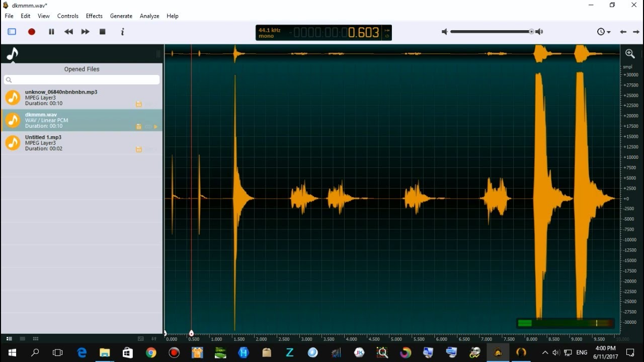Open the File menu
Screen dimensions: 644x362
(9, 16)
